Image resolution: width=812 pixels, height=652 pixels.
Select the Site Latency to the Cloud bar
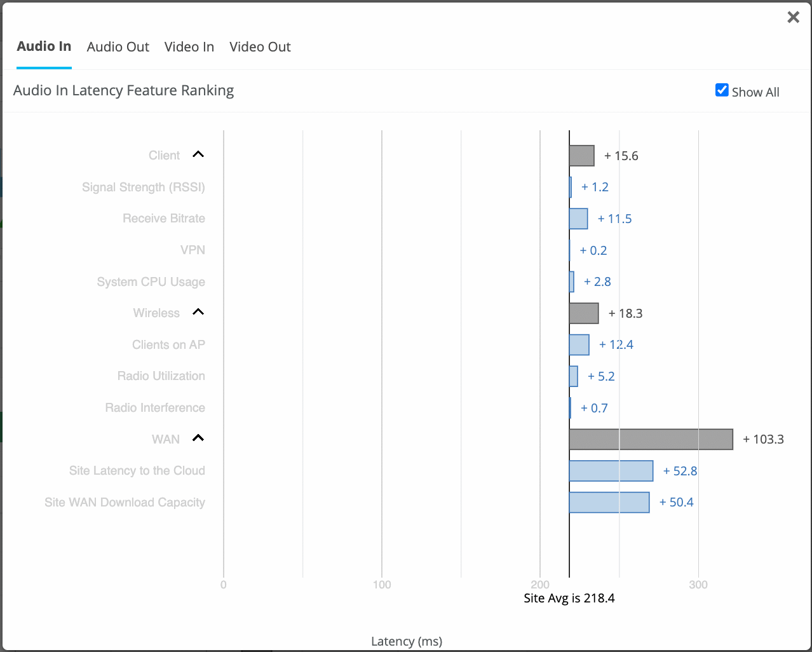tap(611, 470)
